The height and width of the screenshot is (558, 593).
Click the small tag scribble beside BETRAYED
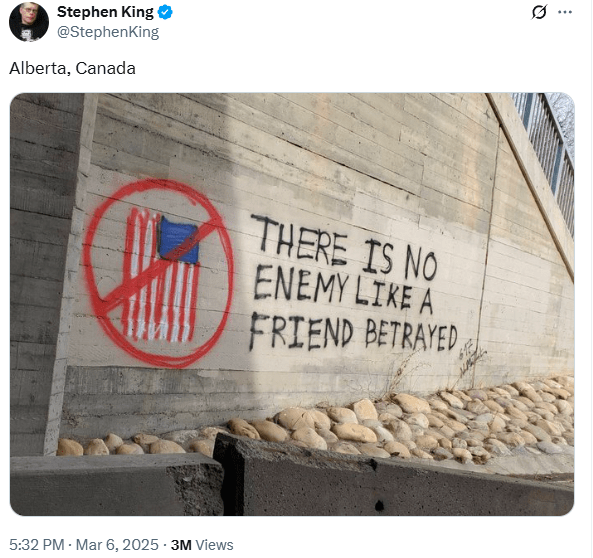pos(471,354)
